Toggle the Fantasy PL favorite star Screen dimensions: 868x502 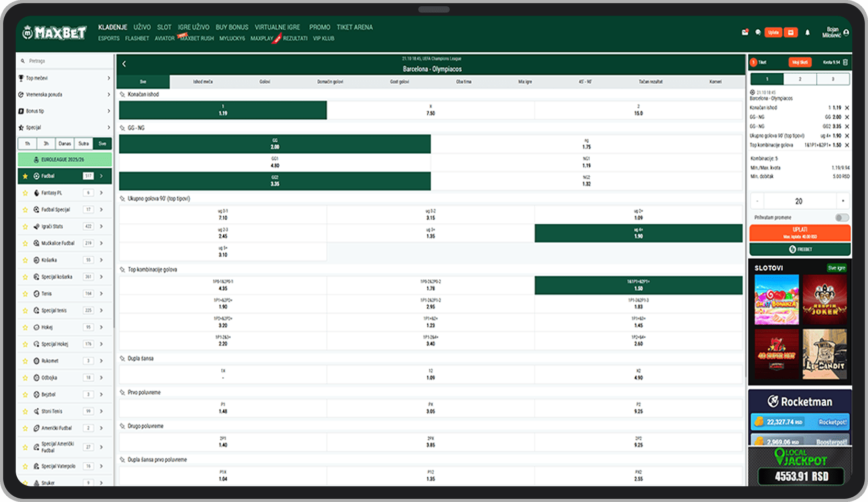(x=25, y=193)
